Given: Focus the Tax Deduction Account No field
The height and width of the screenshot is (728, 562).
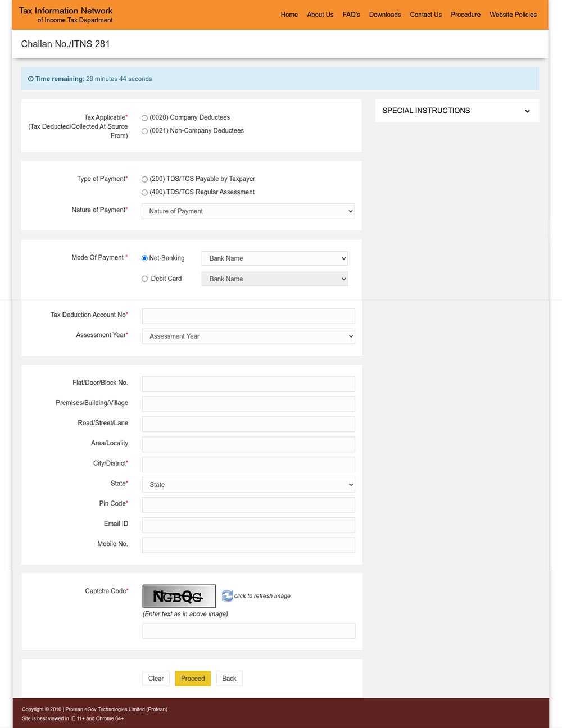Looking at the screenshot, I should click(x=248, y=316).
